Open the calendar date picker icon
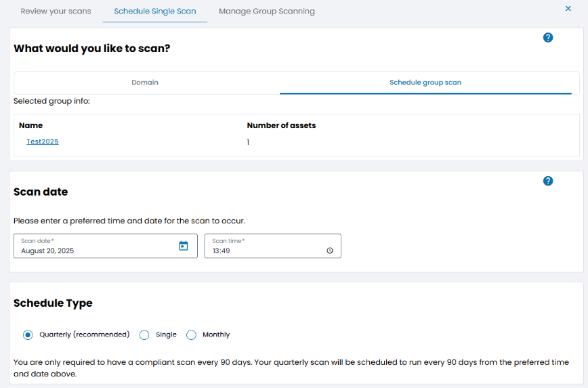 click(183, 246)
